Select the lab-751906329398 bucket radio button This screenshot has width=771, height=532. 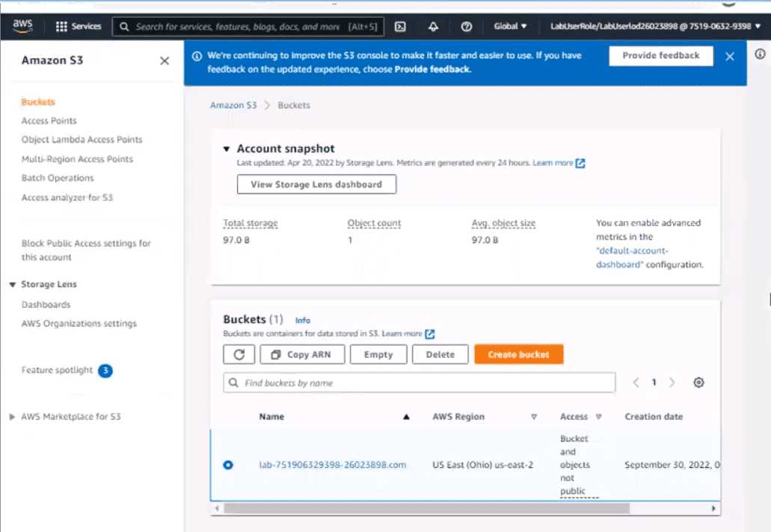(228, 465)
